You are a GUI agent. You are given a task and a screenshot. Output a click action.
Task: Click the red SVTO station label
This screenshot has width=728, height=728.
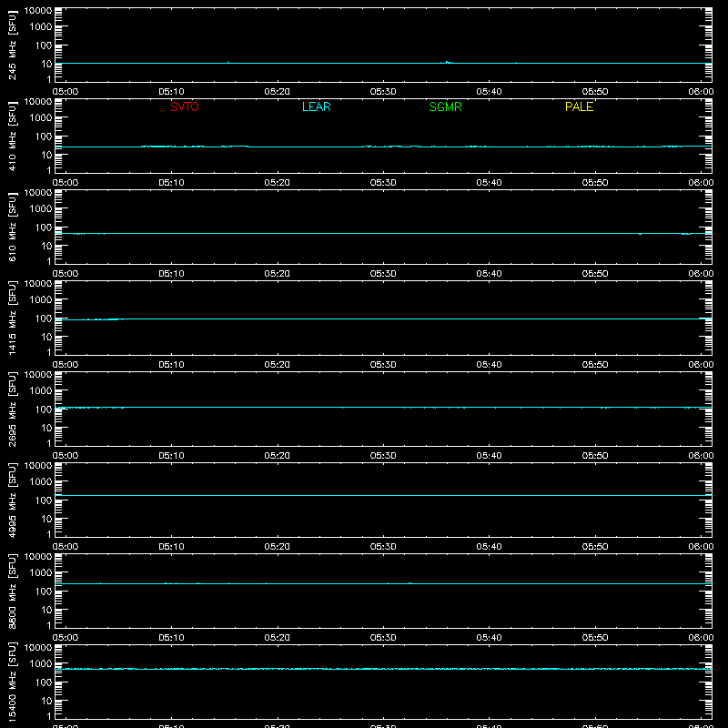coord(185,106)
